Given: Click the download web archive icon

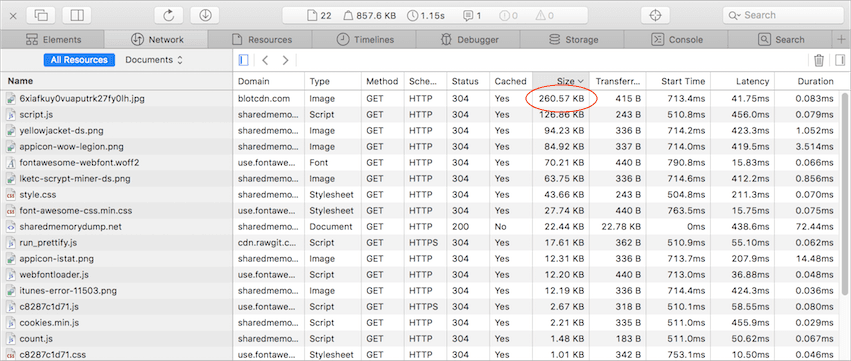Looking at the screenshot, I should pyautogui.click(x=205, y=16).
